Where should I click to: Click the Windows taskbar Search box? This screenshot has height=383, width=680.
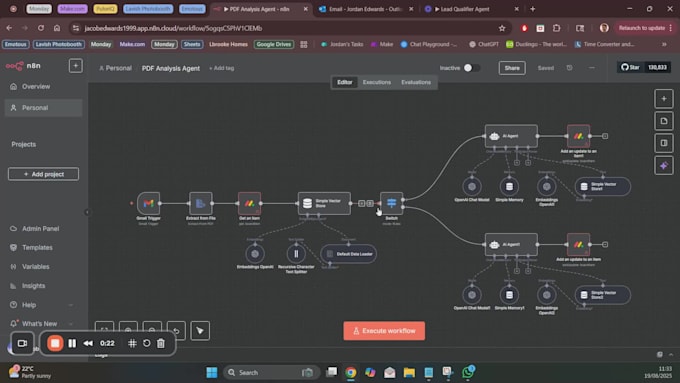(x=271, y=372)
